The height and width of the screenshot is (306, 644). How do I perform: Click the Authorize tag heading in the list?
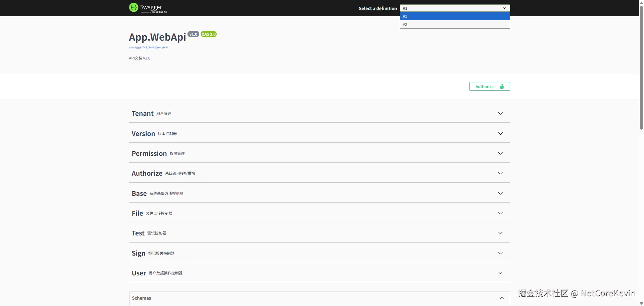click(147, 173)
